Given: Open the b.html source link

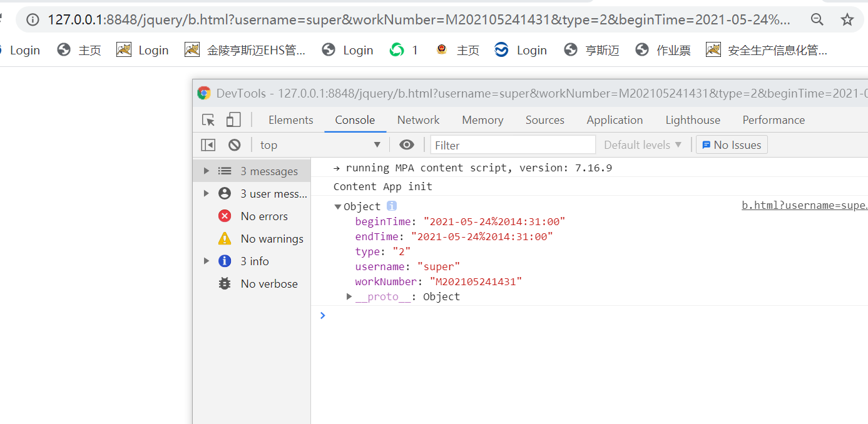Looking at the screenshot, I should [804, 206].
